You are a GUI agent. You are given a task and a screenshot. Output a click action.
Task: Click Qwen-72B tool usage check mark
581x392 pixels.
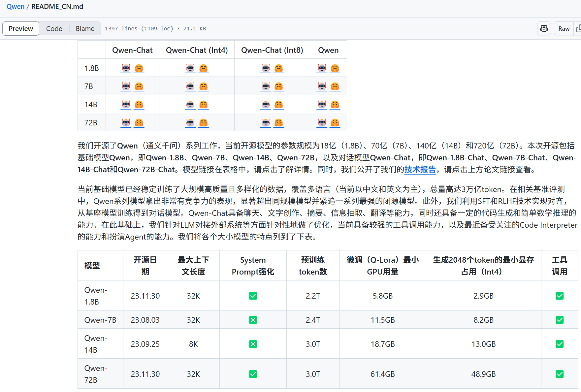click(560, 374)
